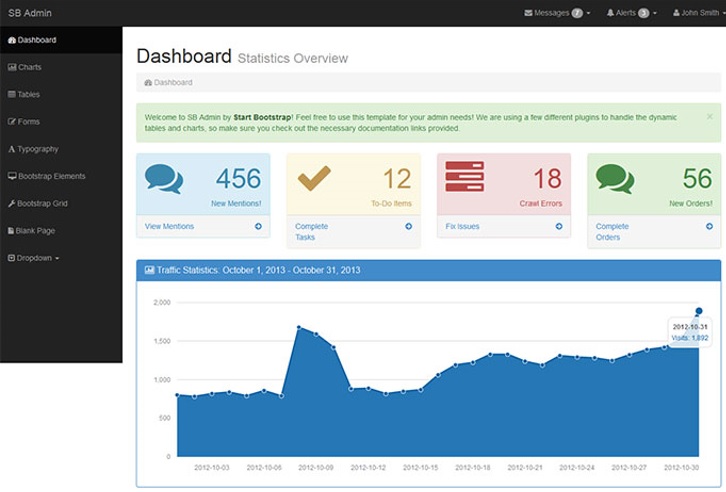Click the arrow icon beside Complete Orders
Image resolution: width=726 pixels, height=492 pixels.
coord(709,227)
